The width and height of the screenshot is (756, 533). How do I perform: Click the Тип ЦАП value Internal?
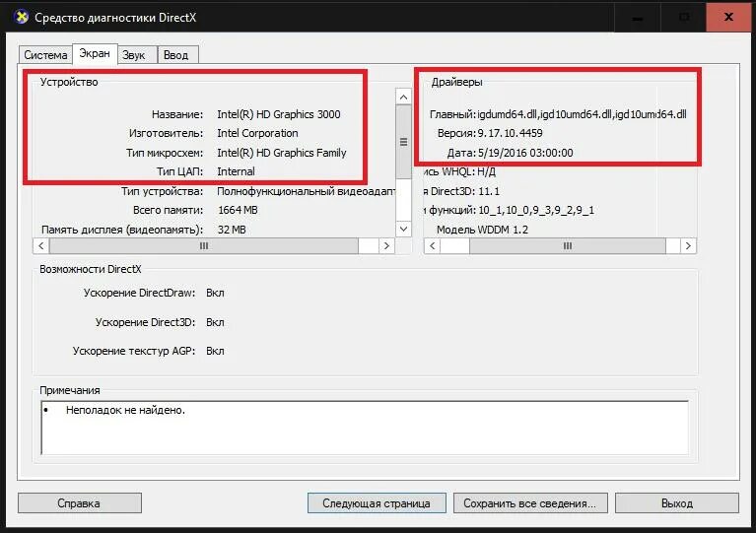coord(236,171)
